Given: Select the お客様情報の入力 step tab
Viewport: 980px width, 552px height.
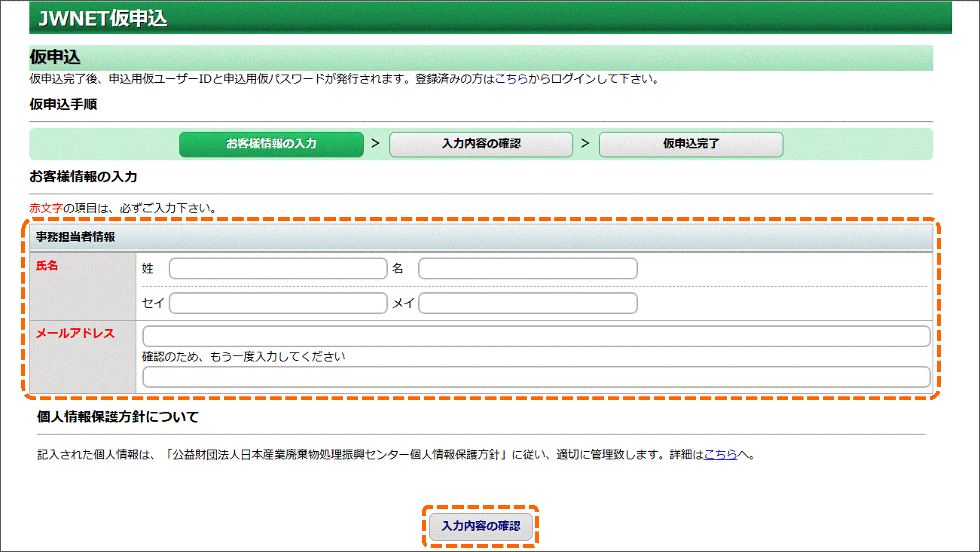Looking at the screenshot, I should [x=271, y=144].
